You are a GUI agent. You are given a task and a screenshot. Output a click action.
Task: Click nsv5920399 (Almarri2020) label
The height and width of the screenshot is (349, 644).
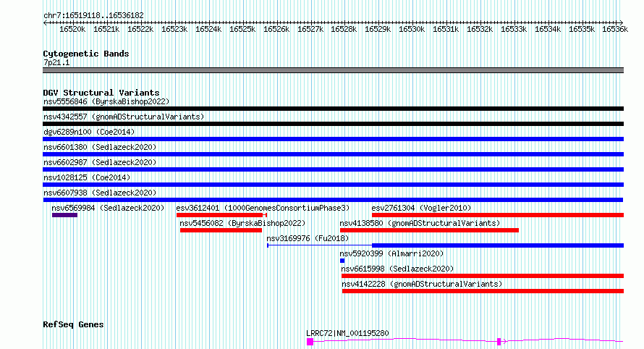coord(391,253)
